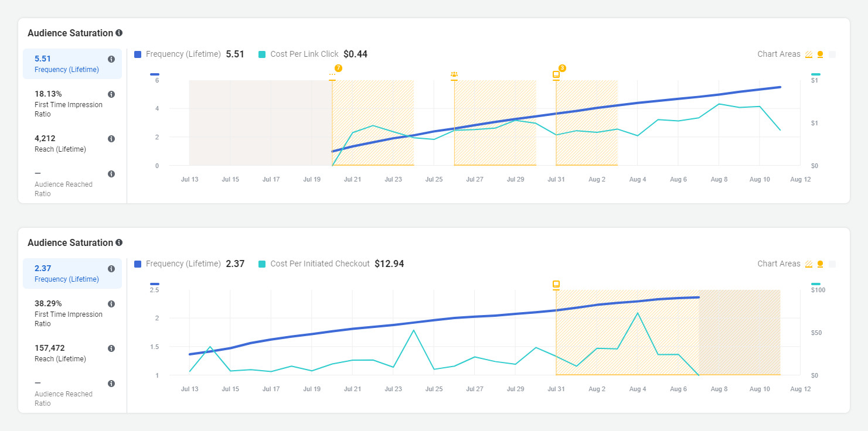Image resolution: width=868 pixels, height=431 pixels.
Task: Toggle the gray shaded chart area in bottom chart
Action: coord(832,264)
